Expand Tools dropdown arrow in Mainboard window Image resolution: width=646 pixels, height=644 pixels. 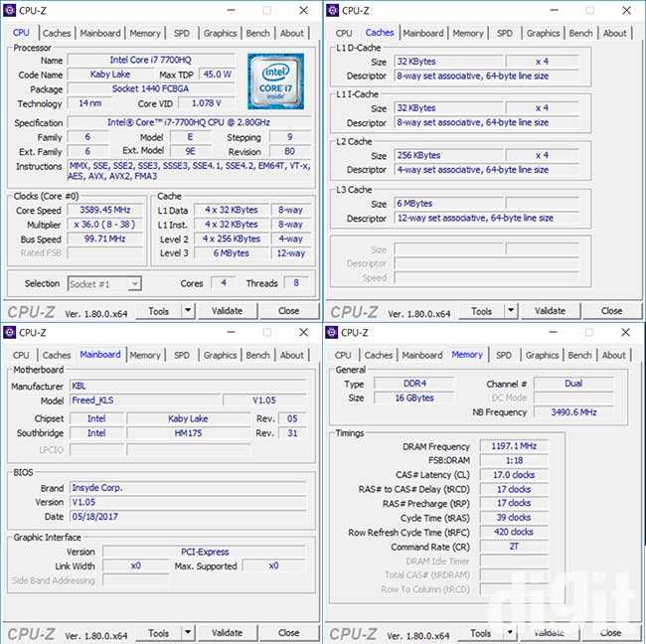[x=188, y=632]
